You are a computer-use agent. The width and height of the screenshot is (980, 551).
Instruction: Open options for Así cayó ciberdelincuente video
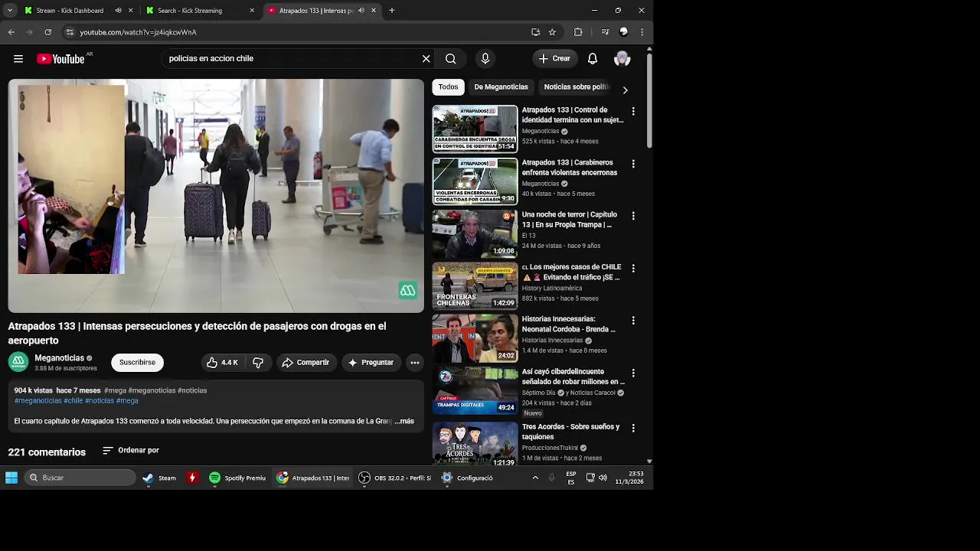(633, 373)
